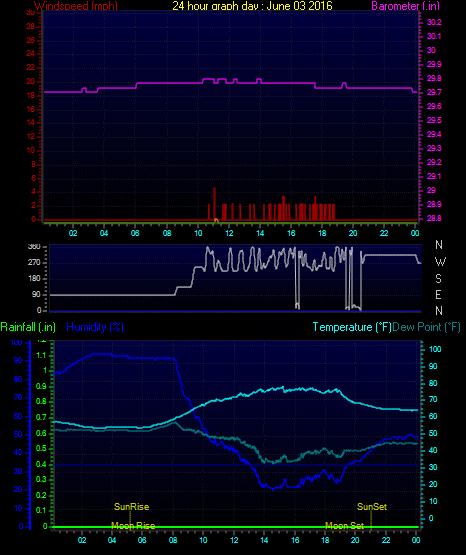
Task: Click the Barometer (.in) axis label
Action: (405, 6)
